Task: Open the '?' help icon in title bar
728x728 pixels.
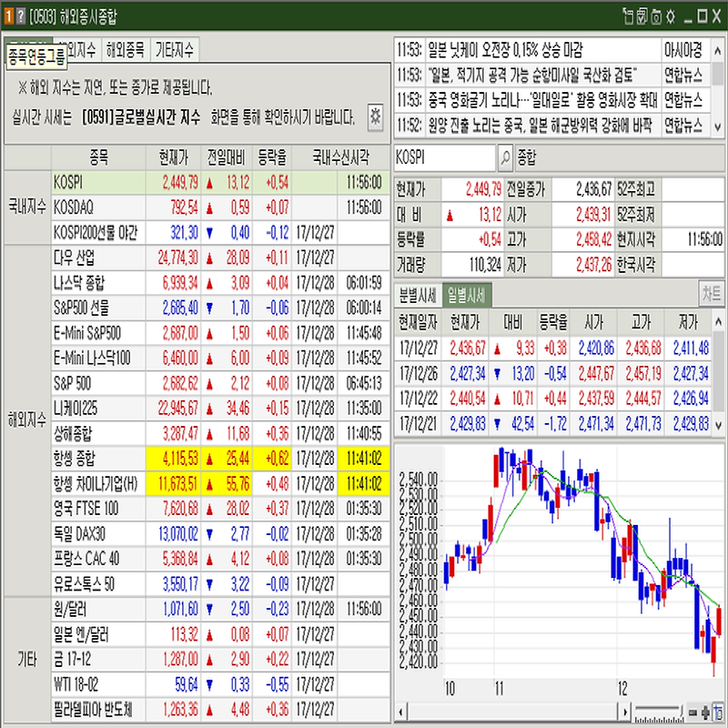Action: 21,15
